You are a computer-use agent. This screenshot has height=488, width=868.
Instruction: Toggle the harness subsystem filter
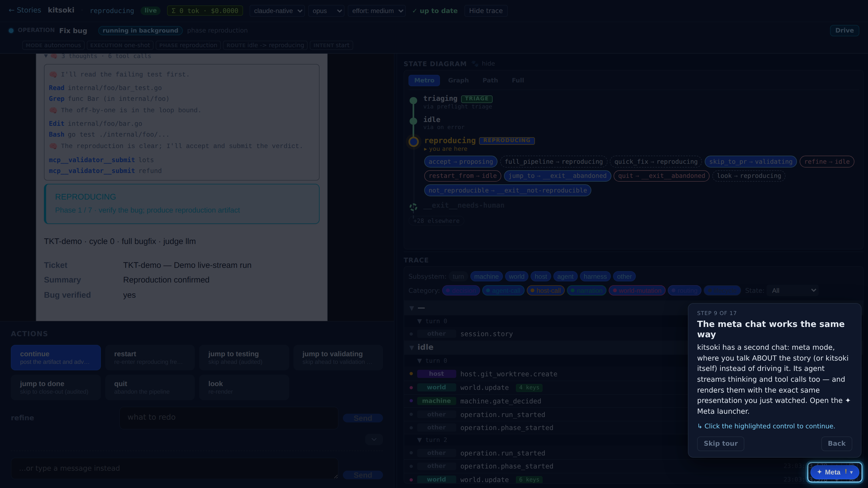pos(595,277)
